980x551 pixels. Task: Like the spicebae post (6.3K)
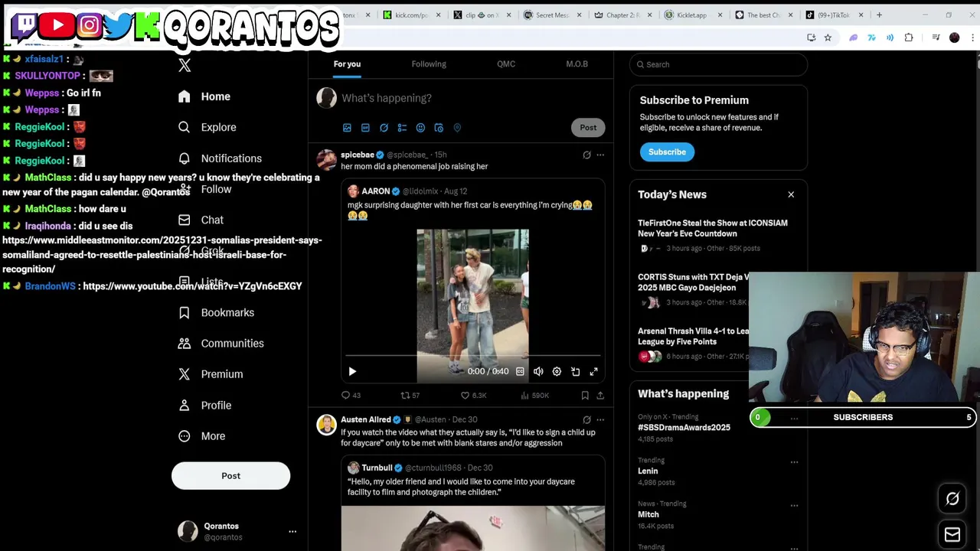pos(473,396)
